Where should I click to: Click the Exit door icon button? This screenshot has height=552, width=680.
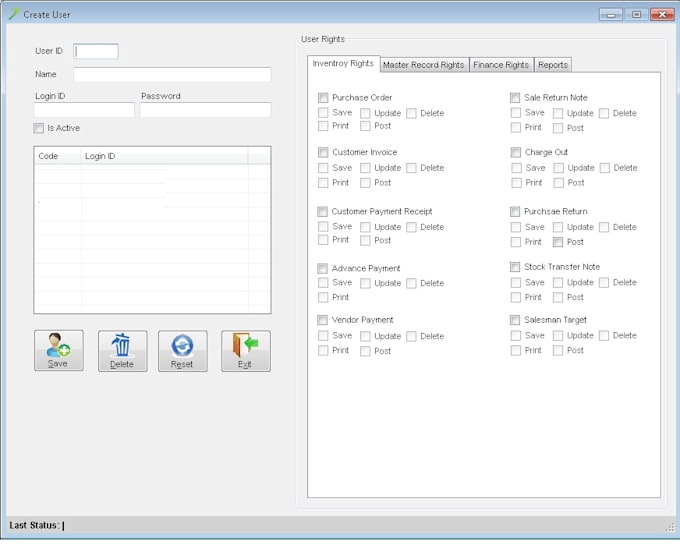[245, 351]
